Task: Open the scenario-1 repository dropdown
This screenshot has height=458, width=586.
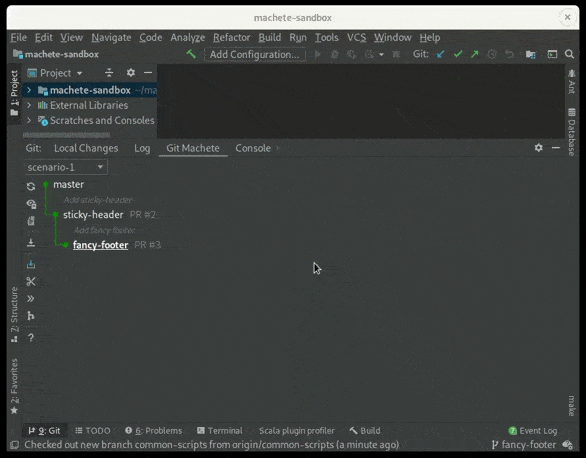Action: click(x=66, y=167)
